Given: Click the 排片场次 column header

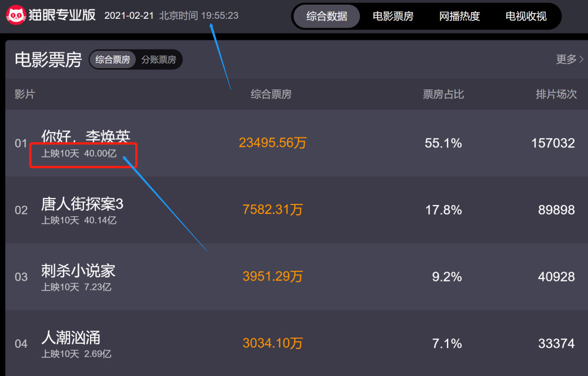Looking at the screenshot, I should pos(556,94).
